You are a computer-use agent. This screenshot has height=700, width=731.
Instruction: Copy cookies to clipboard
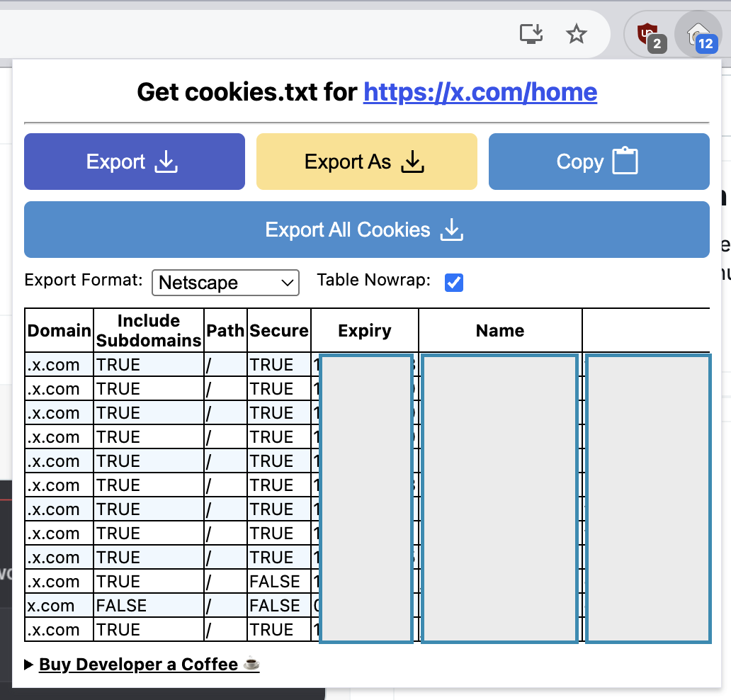(x=599, y=162)
